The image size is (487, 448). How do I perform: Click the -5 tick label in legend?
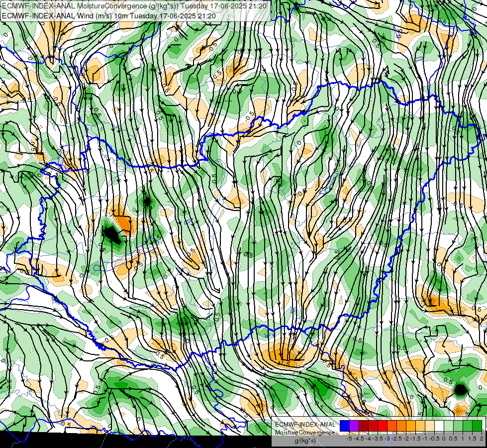point(349,439)
